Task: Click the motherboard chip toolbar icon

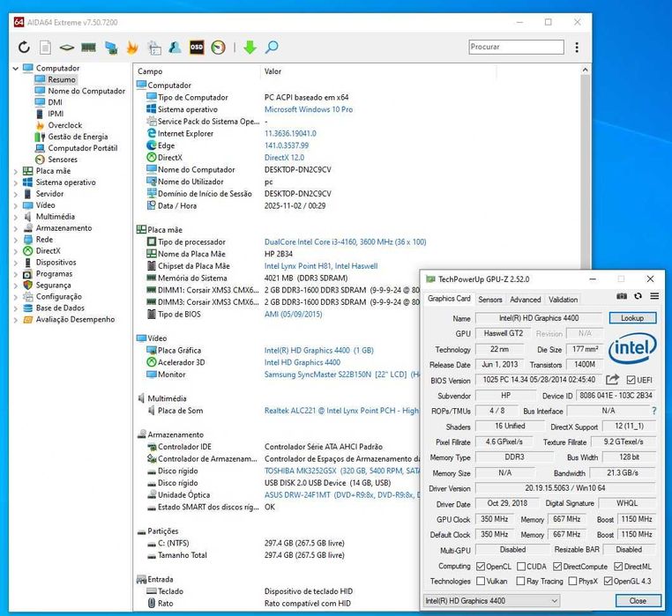Action: 66,47
